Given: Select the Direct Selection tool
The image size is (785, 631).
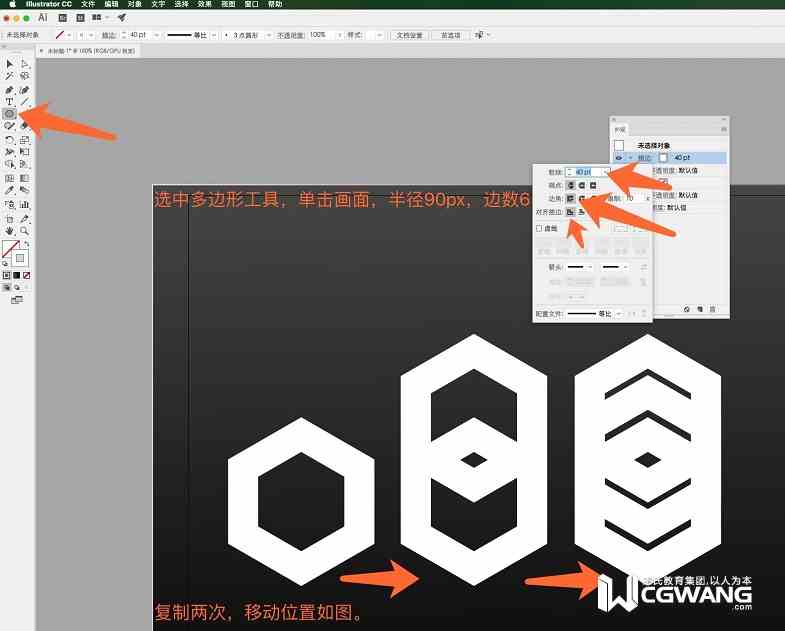Looking at the screenshot, I should (x=25, y=64).
